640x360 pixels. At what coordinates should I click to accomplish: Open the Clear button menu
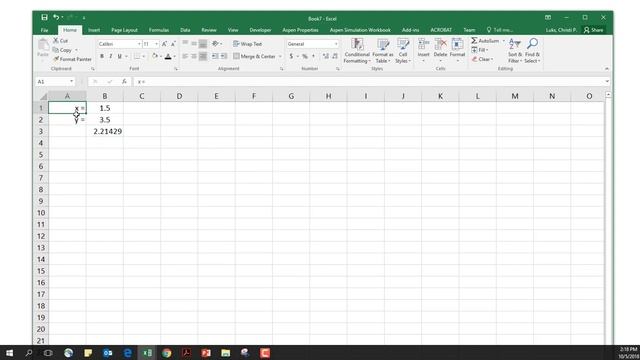click(482, 59)
